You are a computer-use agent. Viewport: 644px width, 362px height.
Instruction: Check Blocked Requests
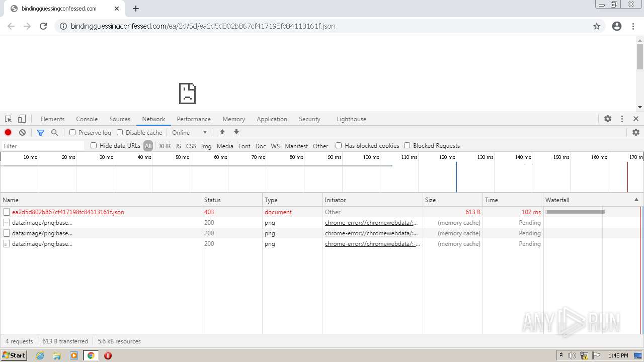(x=407, y=145)
